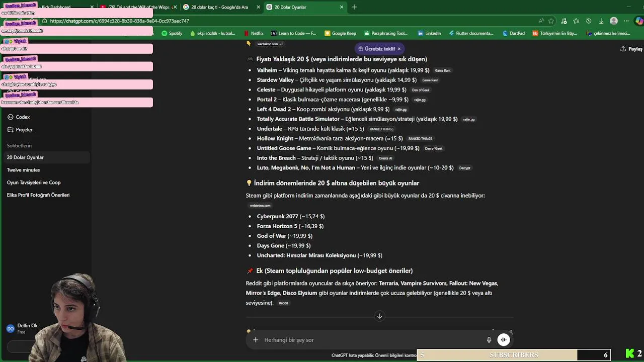Click the Paylaş share button
The height and width of the screenshot is (362, 644).
(x=631, y=49)
